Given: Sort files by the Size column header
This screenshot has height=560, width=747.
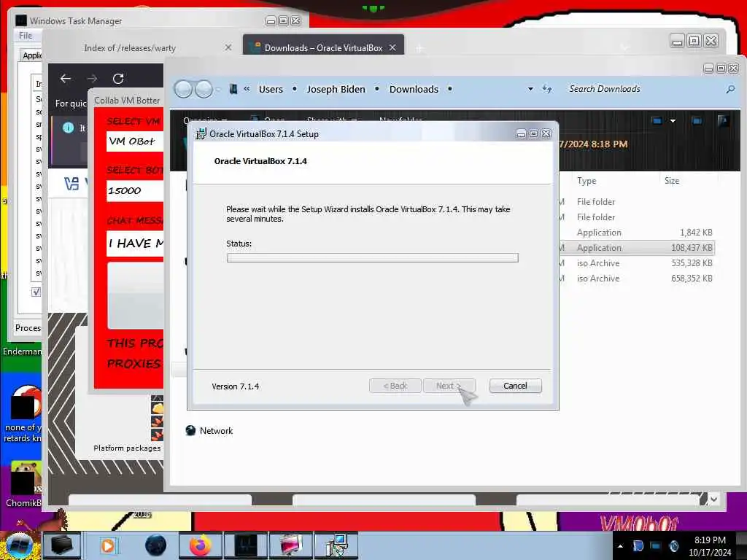Looking at the screenshot, I should click(672, 181).
